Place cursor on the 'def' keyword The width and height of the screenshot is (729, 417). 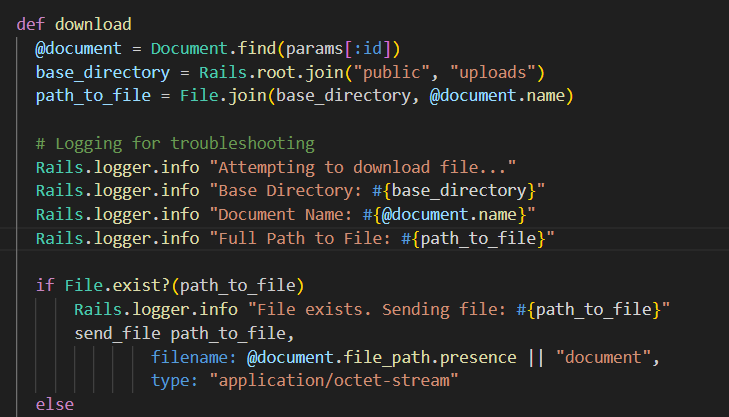pos(30,23)
